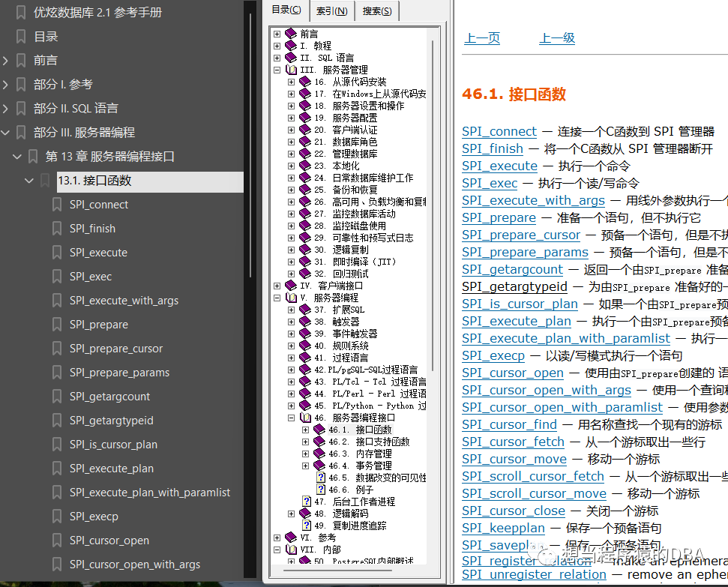This screenshot has width=728, height=587.
Task: Click the open book icon for III. 服务器管理
Action: (291, 70)
